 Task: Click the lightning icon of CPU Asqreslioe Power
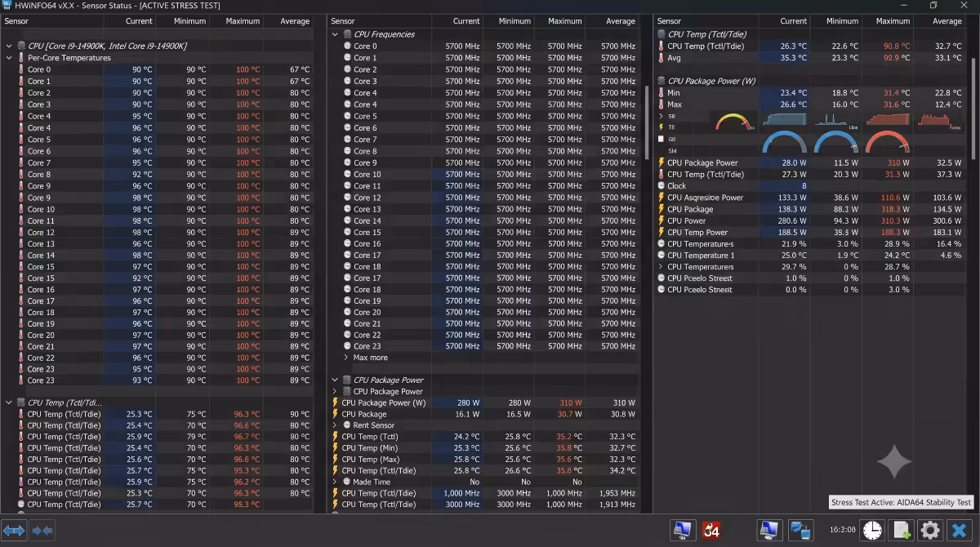point(661,198)
